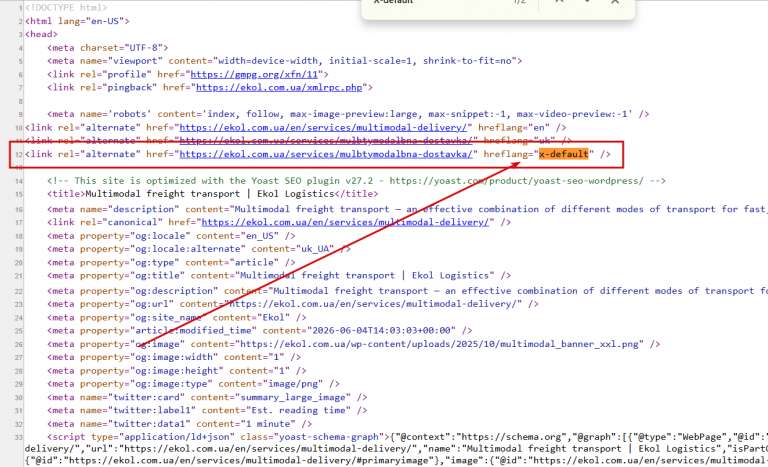Open the x-default alternate href link
The height and width of the screenshot is (467, 768).
click(326, 154)
